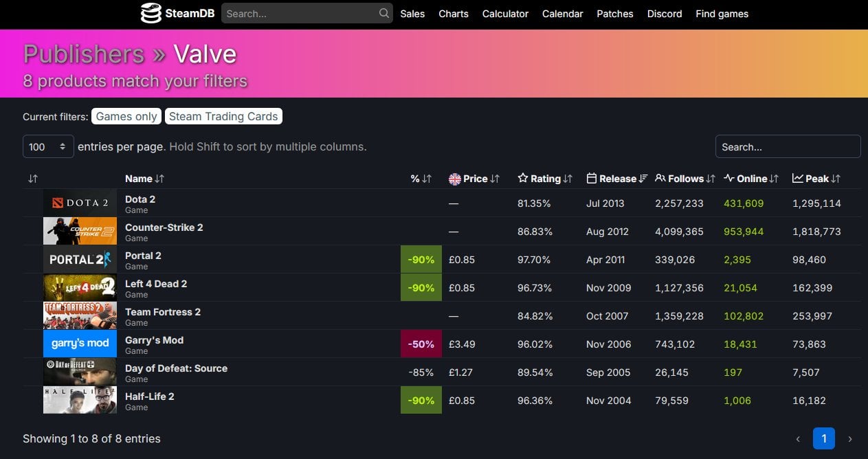Go to the Charts page
This screenshot has width=868, height=459.
point(454,14)
